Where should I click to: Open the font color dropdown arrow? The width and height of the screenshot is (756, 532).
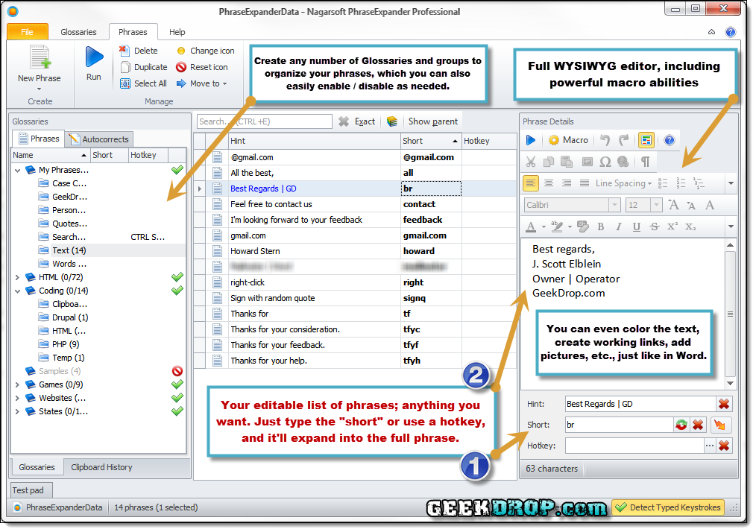pos(544,227)
